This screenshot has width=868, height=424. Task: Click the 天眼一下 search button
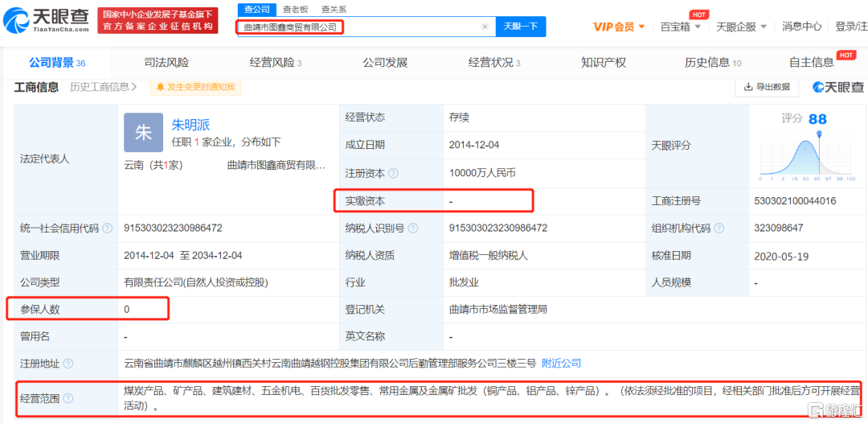click(x=520, y=27)
